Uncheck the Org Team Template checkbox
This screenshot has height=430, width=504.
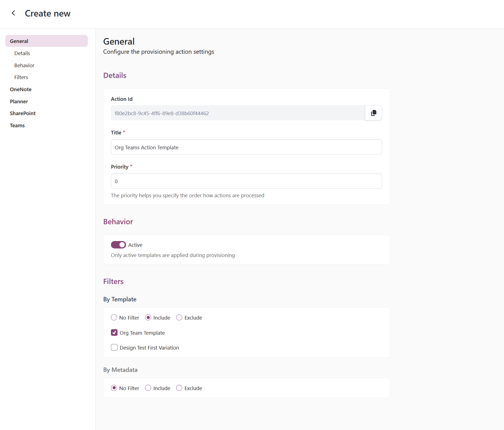point(114,332)
